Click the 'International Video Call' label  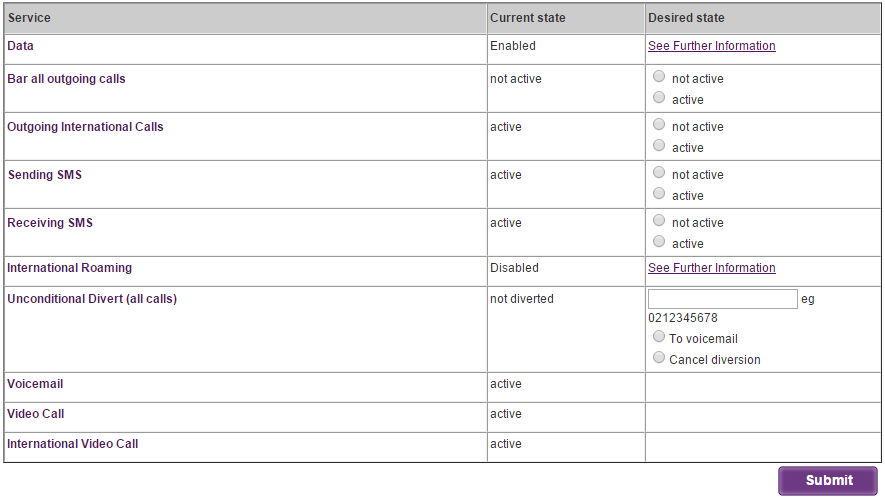[73, 444]
